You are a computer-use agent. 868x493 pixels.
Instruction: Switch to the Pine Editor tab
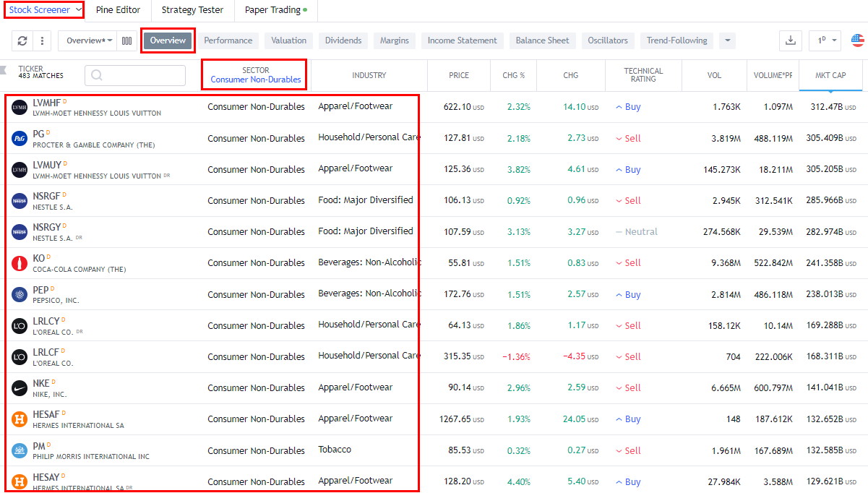[x=119, y=10]
